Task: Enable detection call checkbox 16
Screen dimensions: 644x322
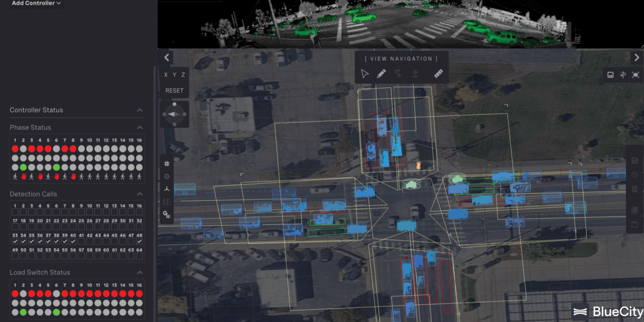Action: (139, 213)
